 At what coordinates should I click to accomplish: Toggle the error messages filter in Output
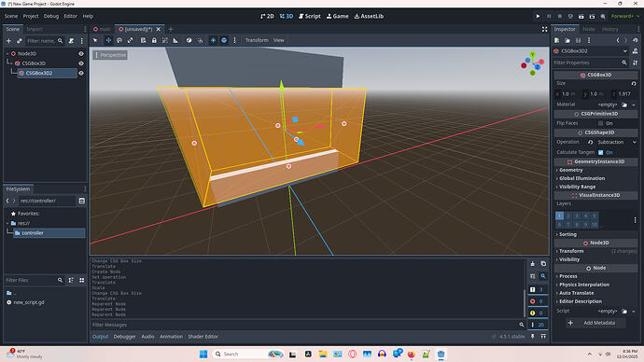pos(538,301)
